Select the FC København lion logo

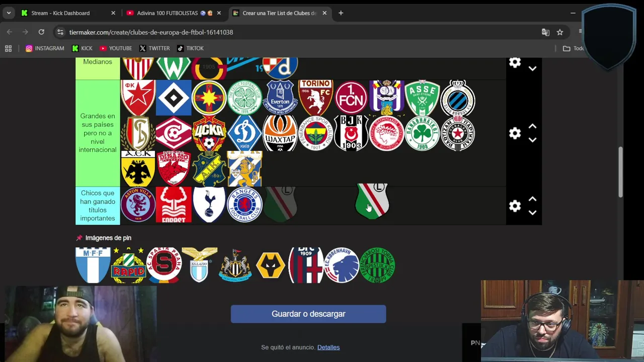pos(342,265)
